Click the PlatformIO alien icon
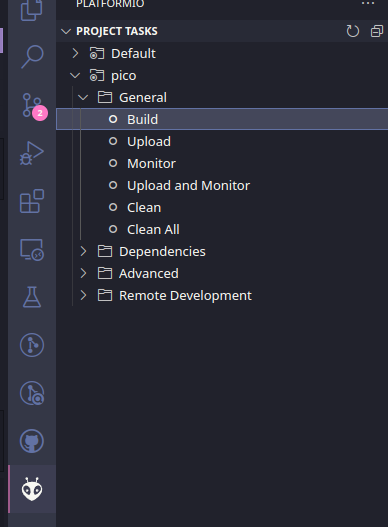Image resolution: width=388 pixels, height=527 pixels. 32,489
